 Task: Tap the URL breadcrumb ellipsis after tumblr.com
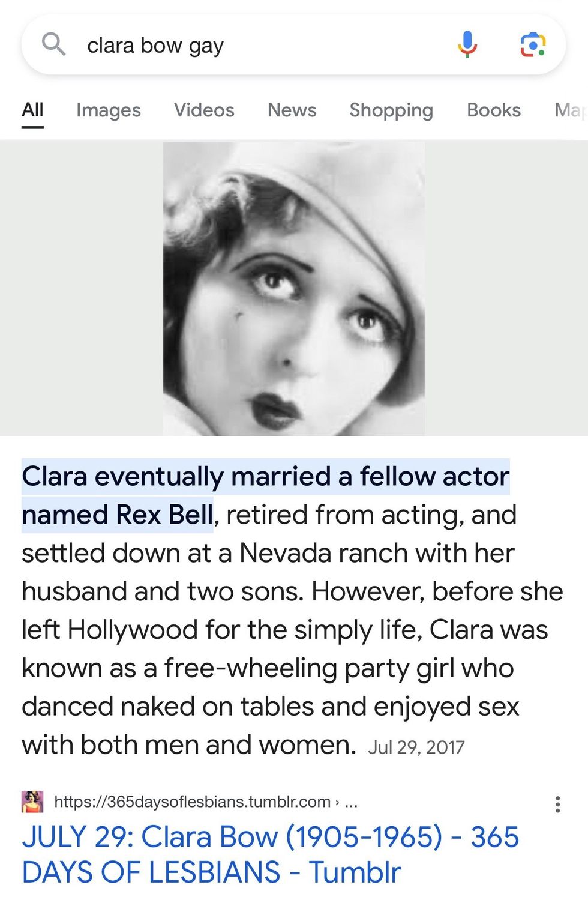[x=352, y=802]
